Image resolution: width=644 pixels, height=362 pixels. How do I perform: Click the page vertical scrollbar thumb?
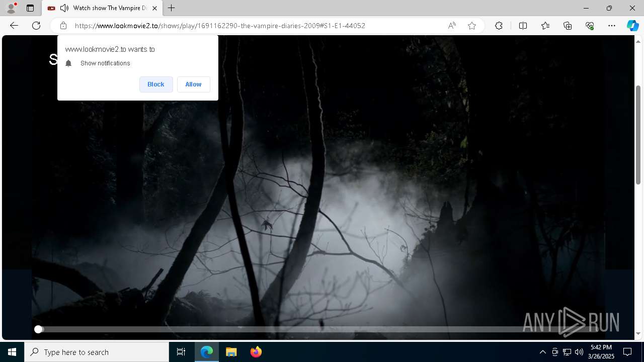638,135
